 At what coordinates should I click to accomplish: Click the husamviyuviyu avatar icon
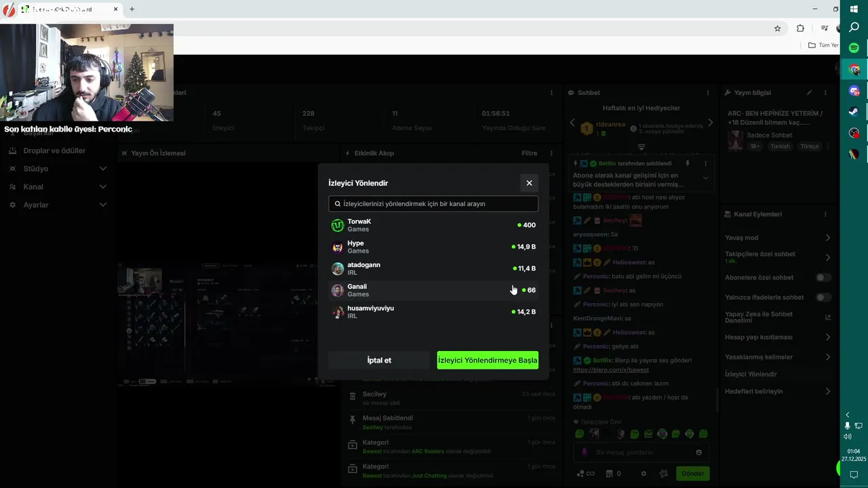tap(337, 312)
